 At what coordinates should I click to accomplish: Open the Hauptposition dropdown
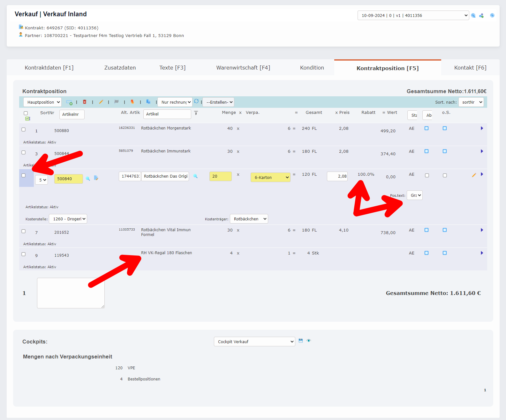[42, 102]
